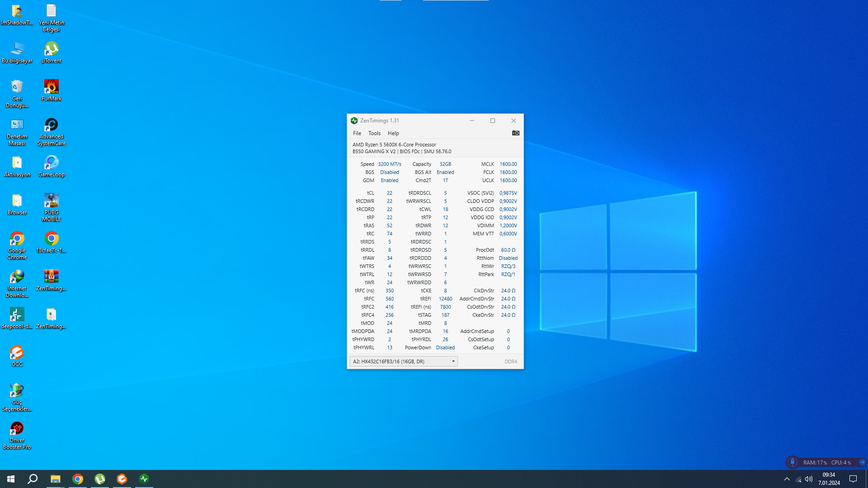Click the rocket boost icon in RAM widget

tap(792, 462)
